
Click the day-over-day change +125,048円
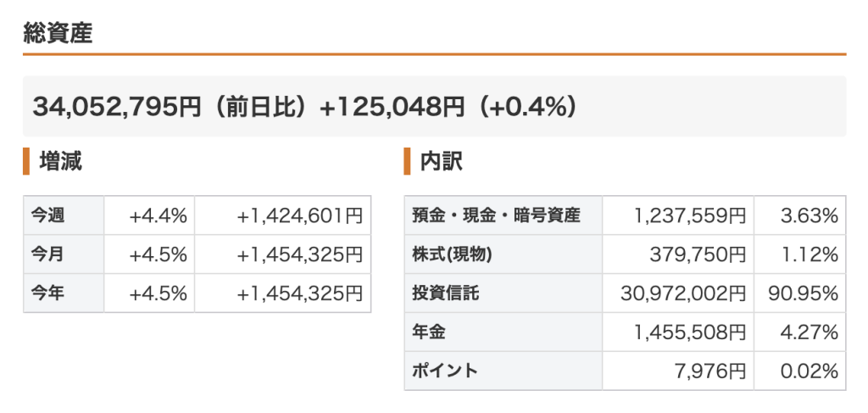392,107
